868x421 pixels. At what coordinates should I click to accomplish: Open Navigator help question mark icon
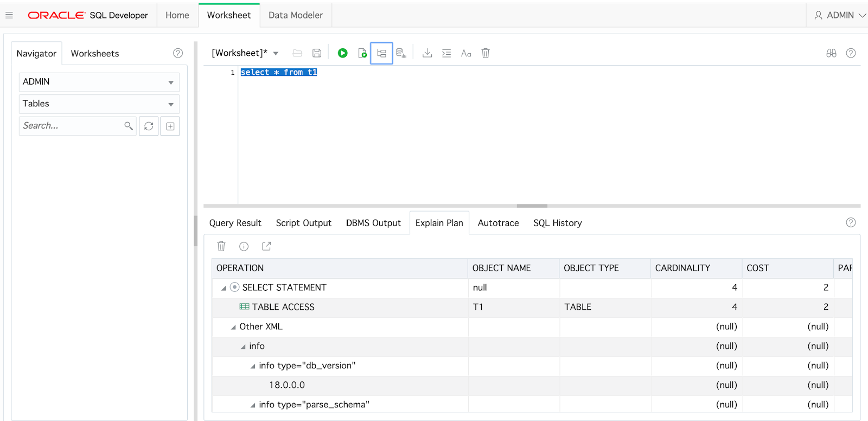coord(178,53)
